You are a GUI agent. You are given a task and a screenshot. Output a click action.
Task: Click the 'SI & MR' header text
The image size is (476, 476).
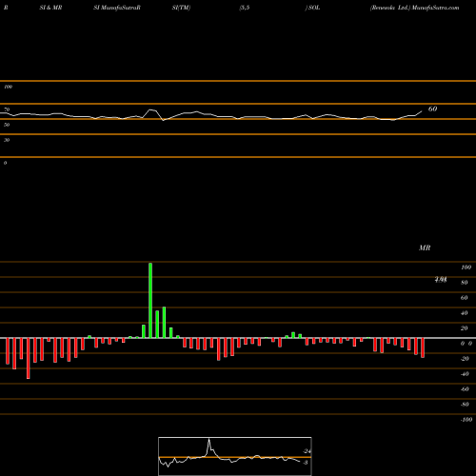point(50,8)
